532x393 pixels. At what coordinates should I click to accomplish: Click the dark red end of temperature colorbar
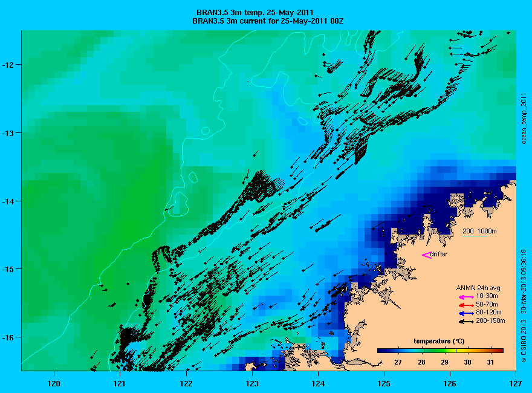500,351
